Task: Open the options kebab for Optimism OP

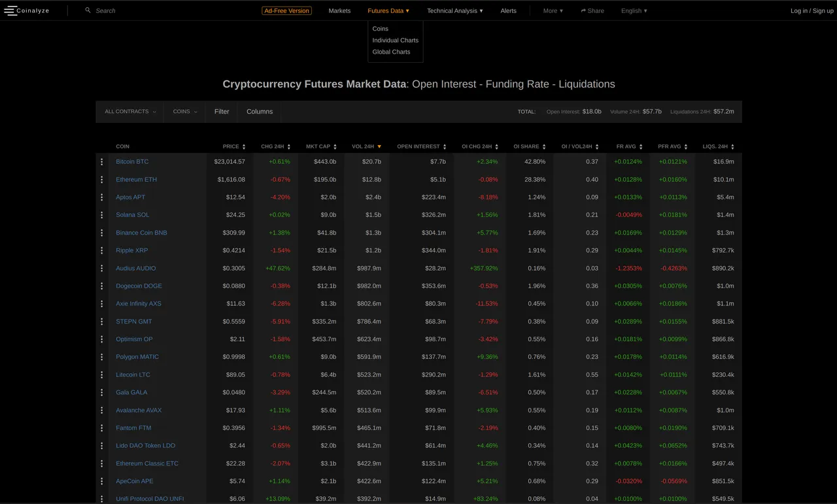Action: point(102,339)
